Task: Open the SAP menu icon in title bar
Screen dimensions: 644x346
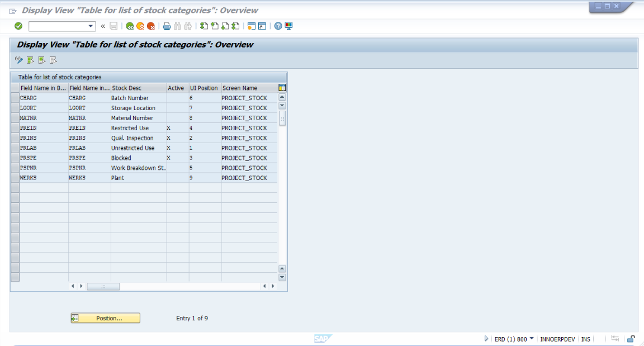Action: 13,11
